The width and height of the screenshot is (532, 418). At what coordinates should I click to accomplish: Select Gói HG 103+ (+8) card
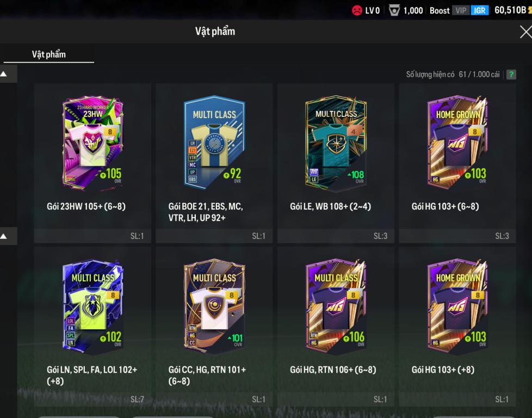(x=457, y=327)
